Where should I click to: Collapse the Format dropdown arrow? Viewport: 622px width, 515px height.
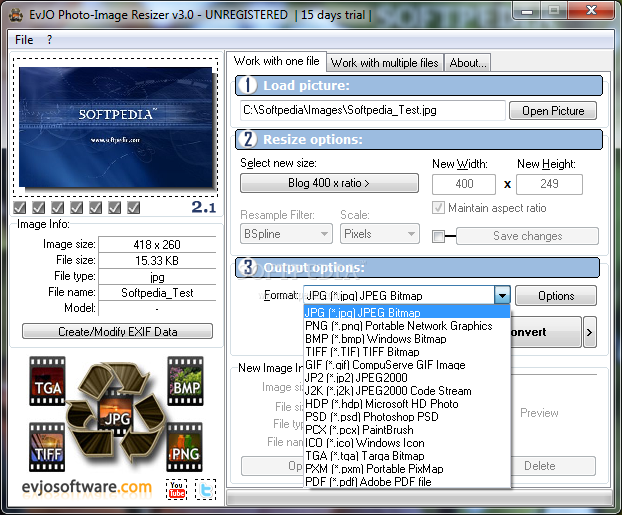pyautogui.click(x=502, y=296)
